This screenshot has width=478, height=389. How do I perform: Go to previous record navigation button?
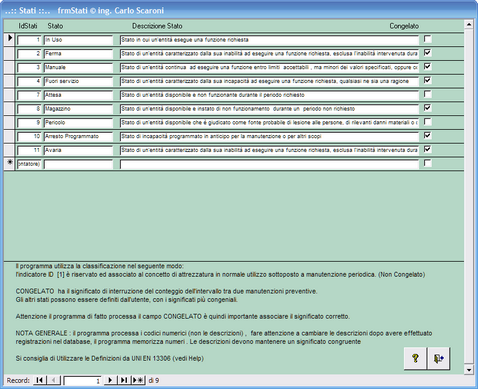[x=54, y=380]
